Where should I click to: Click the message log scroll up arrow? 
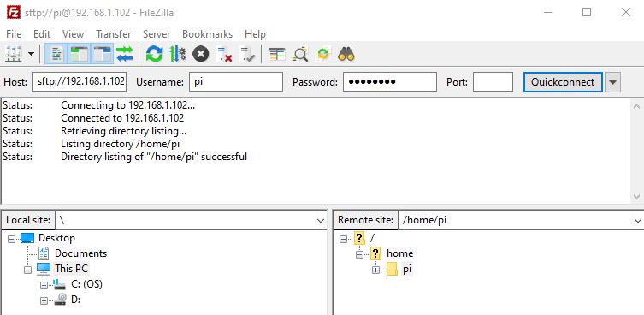(x=637, y=105)
